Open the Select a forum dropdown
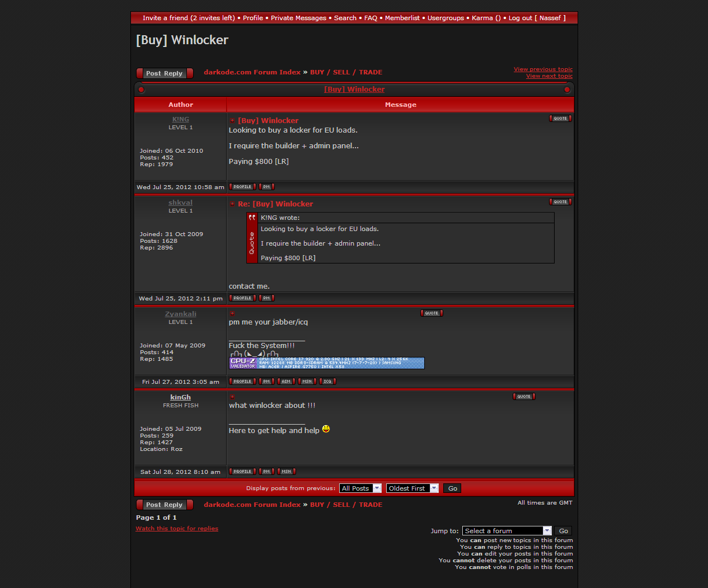Viewport: 708px width, 588px height. coord(507,531)
